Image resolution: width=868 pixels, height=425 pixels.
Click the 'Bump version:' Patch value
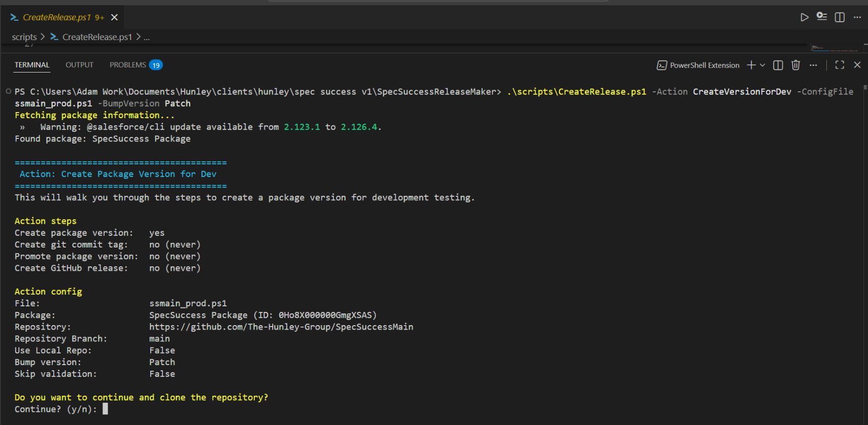(162, 362)
